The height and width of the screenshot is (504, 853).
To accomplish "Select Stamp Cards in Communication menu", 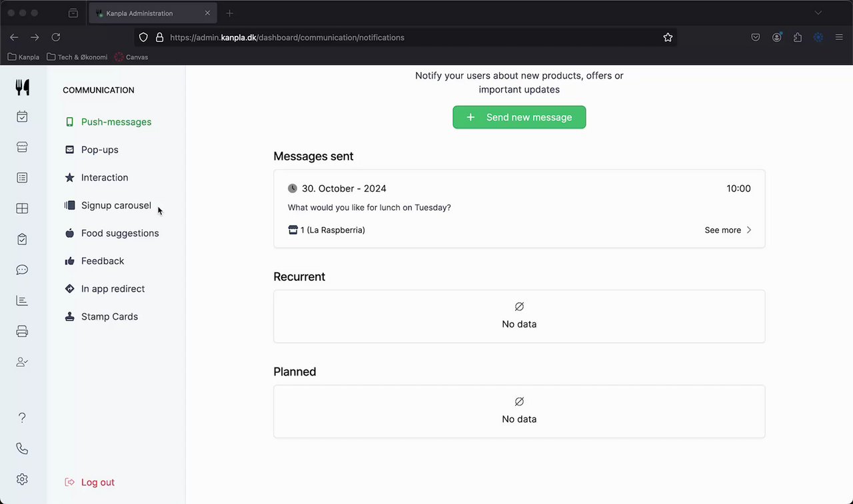I will click(x=109, y=317).
